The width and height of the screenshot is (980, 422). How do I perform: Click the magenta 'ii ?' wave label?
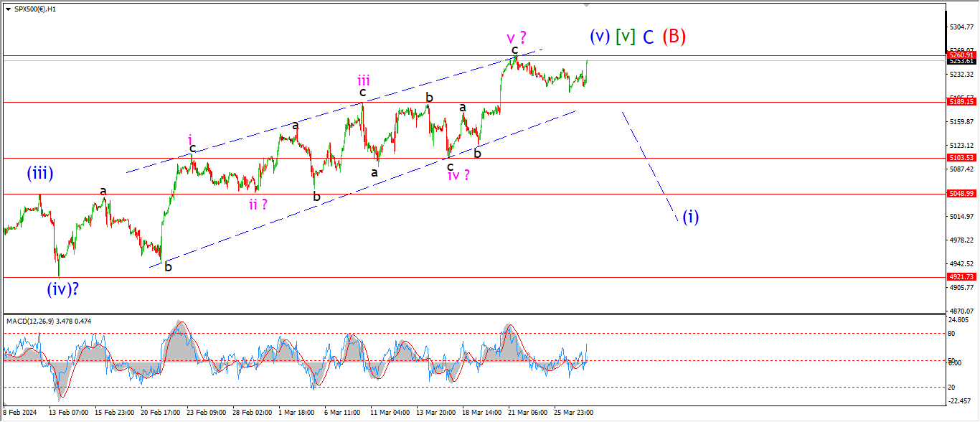pos(258,204)
